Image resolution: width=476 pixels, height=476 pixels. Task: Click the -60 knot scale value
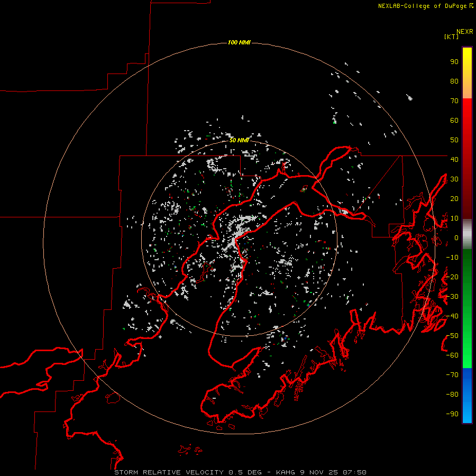click(452, 355)
